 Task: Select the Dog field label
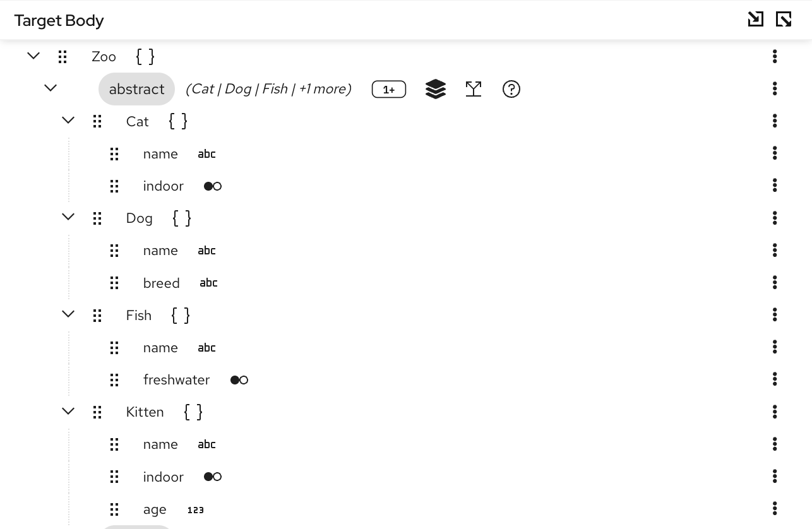140,218
